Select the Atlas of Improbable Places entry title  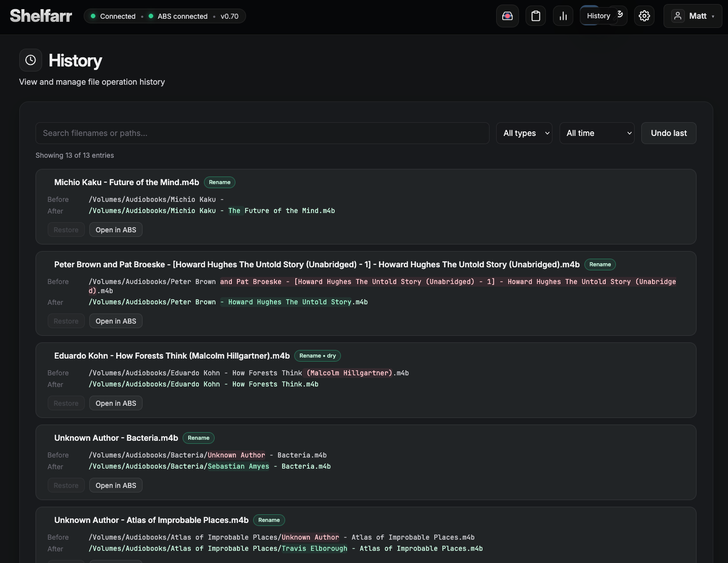tap(151, 520)
